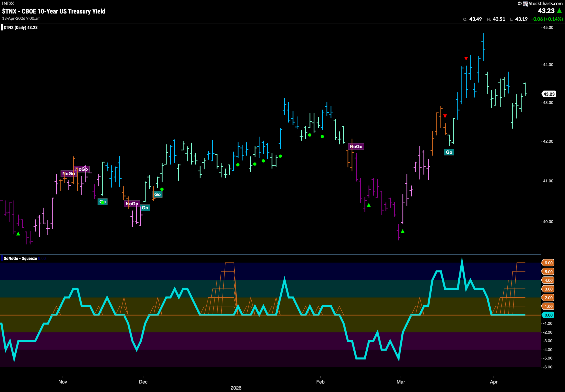Screen dimensions: 565x392
Task: Click the INDX exchange label
Action: point(8,4)
